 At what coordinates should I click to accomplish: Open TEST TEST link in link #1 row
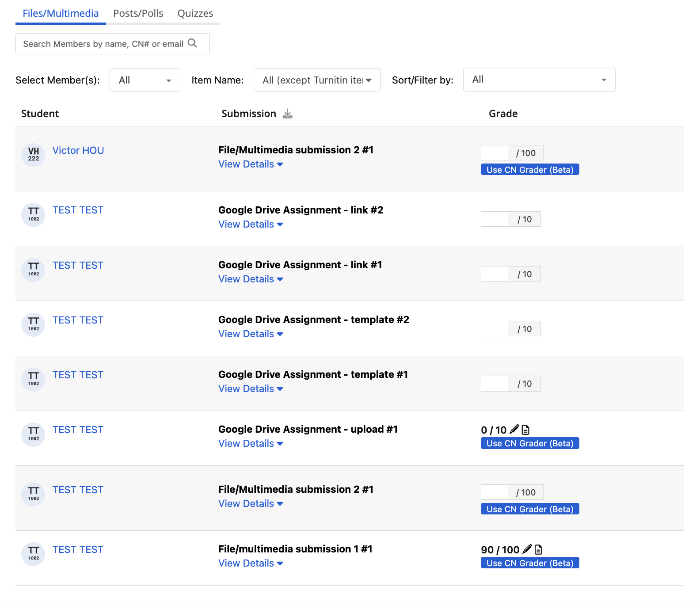coord(78,265)
